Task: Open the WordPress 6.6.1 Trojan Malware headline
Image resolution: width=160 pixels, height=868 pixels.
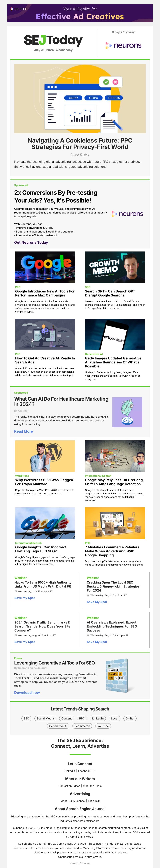Action: click(x=44, y=482)
